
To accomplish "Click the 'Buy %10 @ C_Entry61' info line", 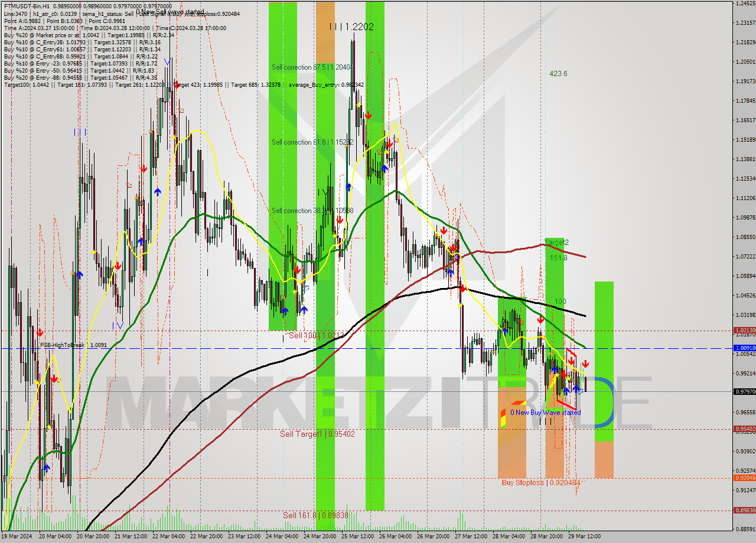I will pyautogui.click(x=82, y=50).
